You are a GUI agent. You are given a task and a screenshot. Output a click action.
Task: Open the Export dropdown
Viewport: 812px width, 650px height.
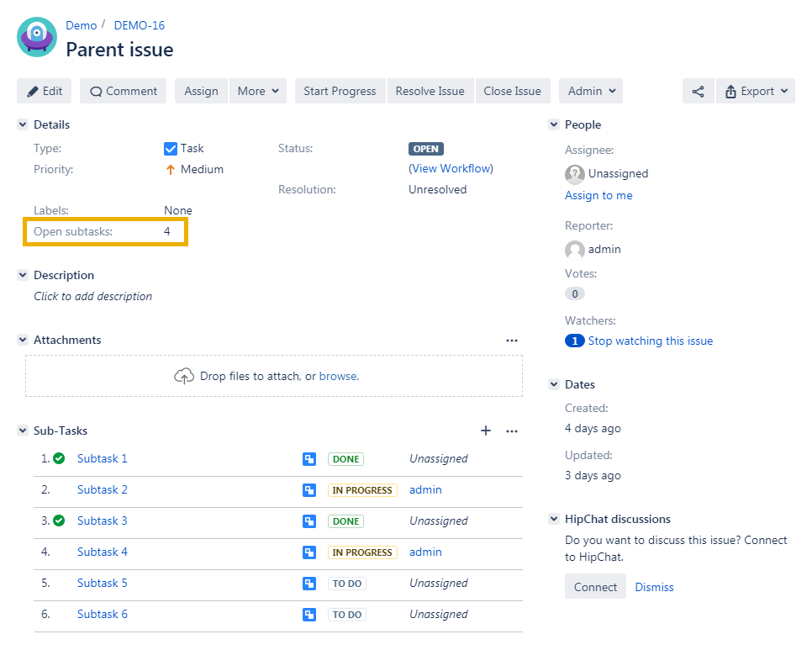(756, 91)
